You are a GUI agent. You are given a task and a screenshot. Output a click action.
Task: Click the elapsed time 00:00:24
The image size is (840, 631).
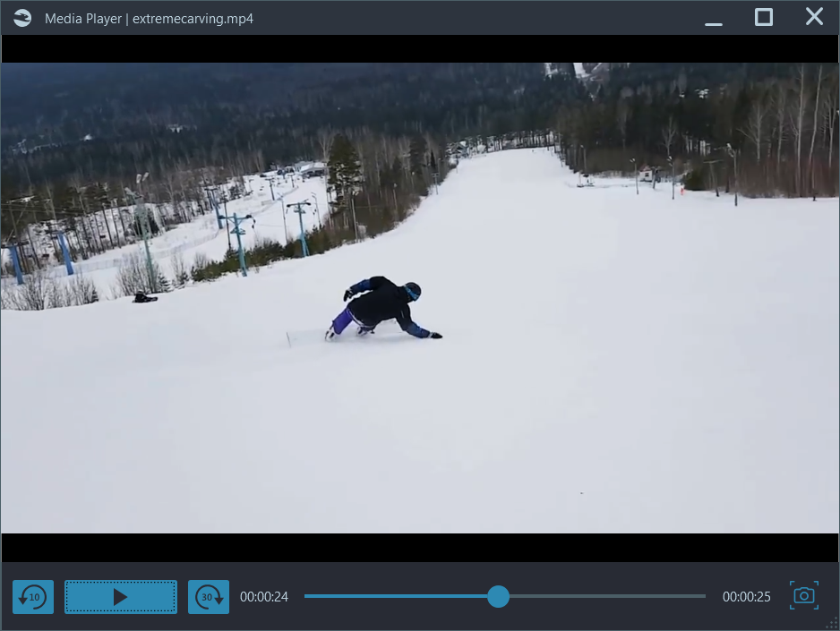264,596
